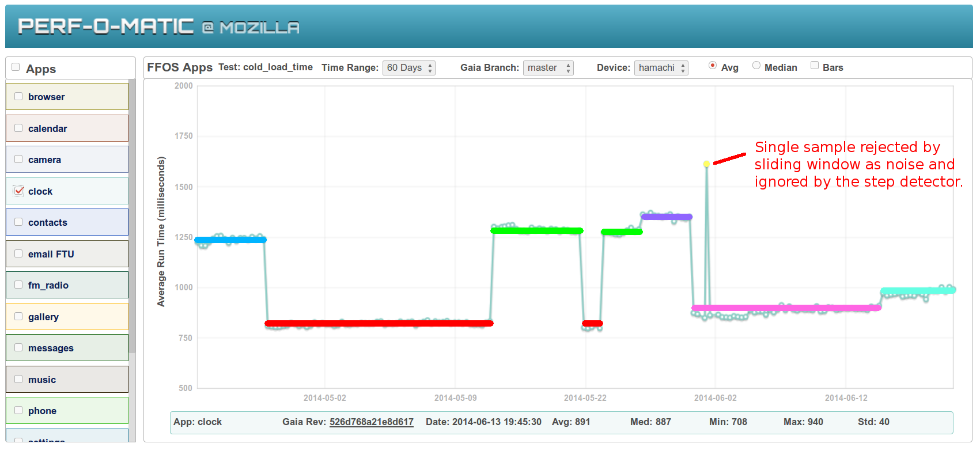Image resolution: width=980 pixels, height=451 pixels.
Task: Enable the fm_radio app checkbox
Action: [x=18, y=285]
